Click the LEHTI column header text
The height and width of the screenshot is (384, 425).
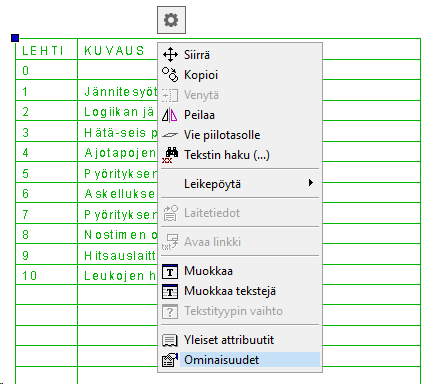43,51
